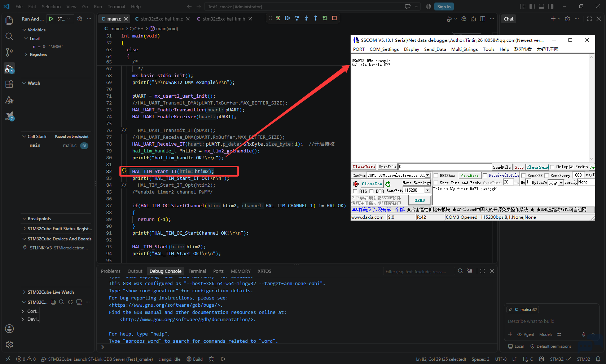The height and width of the screenshot is (364, 606).
Task: Open the Search view in activity bar
Action: point(9,36)
